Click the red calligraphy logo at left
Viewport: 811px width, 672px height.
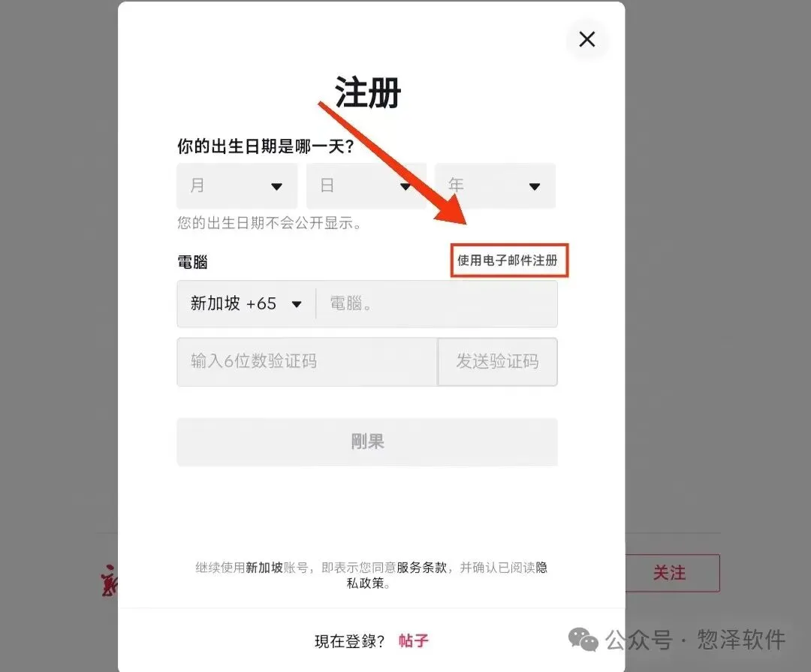pos(109,580)
